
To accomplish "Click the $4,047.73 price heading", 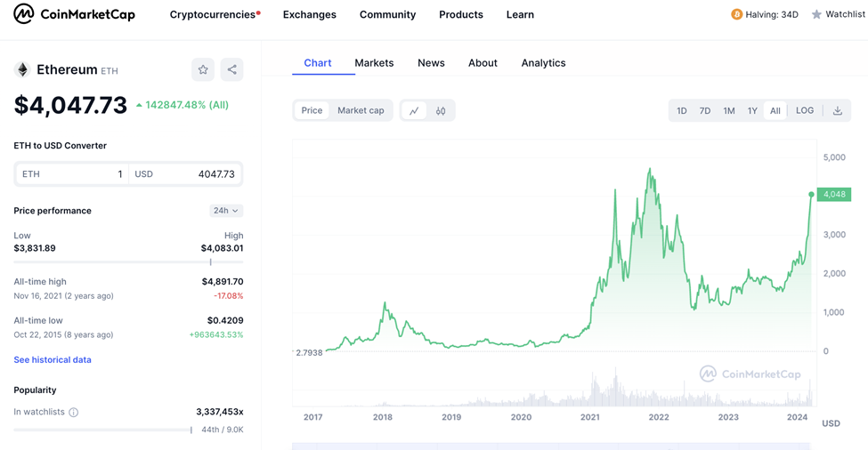I will [x=71, y=105].
